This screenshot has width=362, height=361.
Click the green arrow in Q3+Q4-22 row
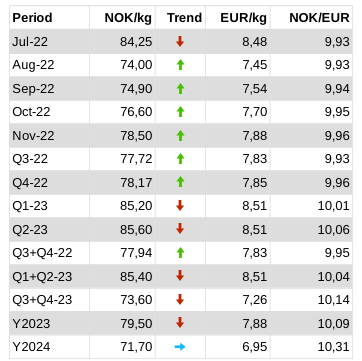coord(180,253)
